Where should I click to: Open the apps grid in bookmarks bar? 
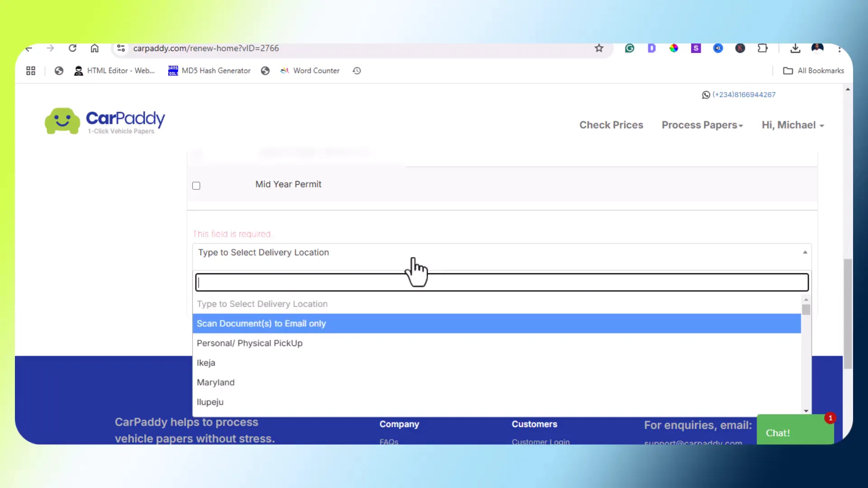coord(31,71)
